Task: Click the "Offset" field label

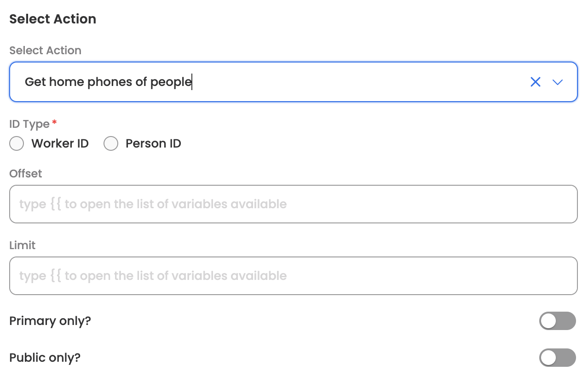Action: [x=26, y=174]
